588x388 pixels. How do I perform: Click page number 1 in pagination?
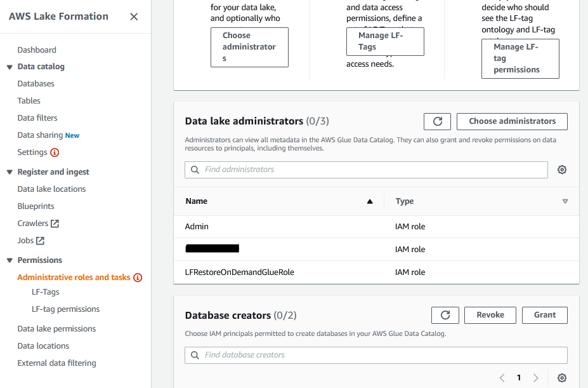[x=519, y=378]
